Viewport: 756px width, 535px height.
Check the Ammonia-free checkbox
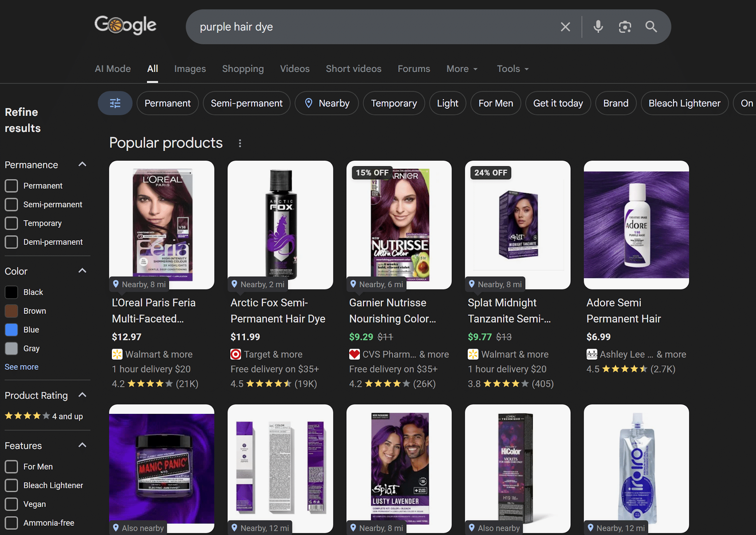tap(11, 523)
